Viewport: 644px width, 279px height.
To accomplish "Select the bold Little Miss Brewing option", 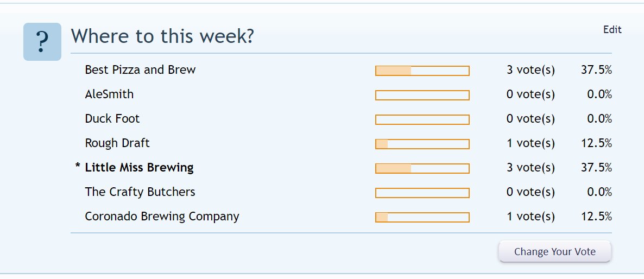I will (139, 168).
